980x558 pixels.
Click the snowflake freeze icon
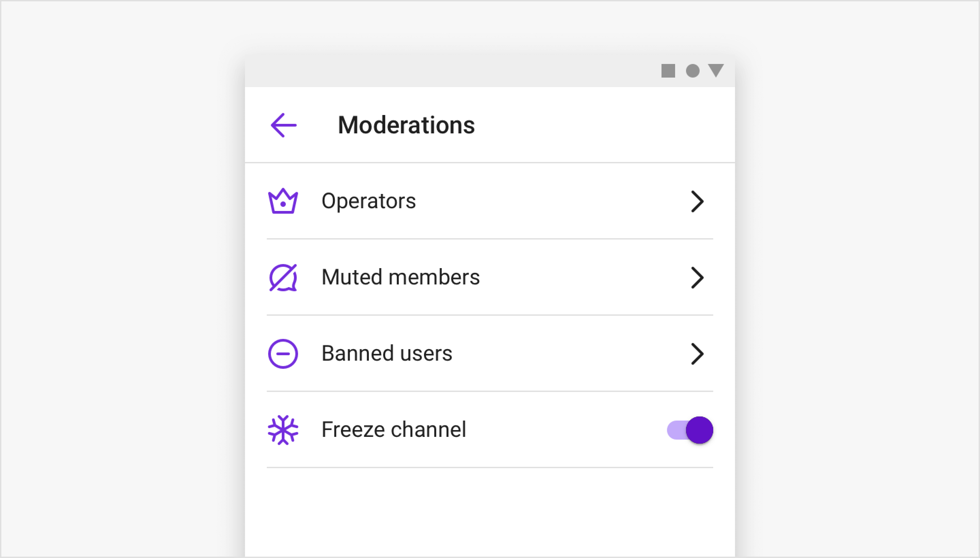point(283,430)
